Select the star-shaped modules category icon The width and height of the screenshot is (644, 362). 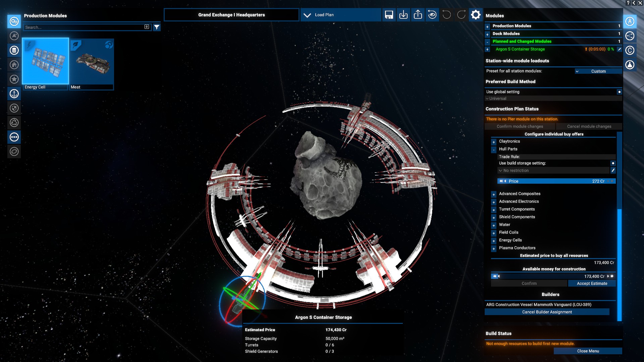14,79
